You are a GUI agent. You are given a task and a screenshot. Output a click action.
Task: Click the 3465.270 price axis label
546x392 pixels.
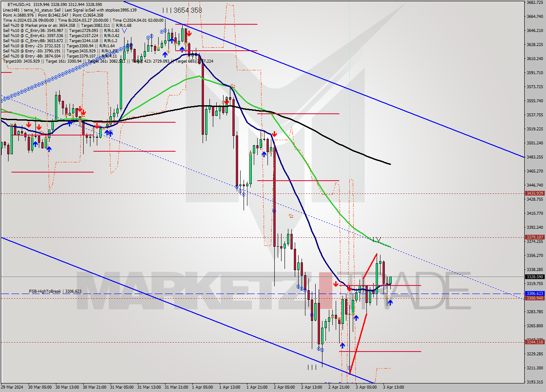coord(535,171)
